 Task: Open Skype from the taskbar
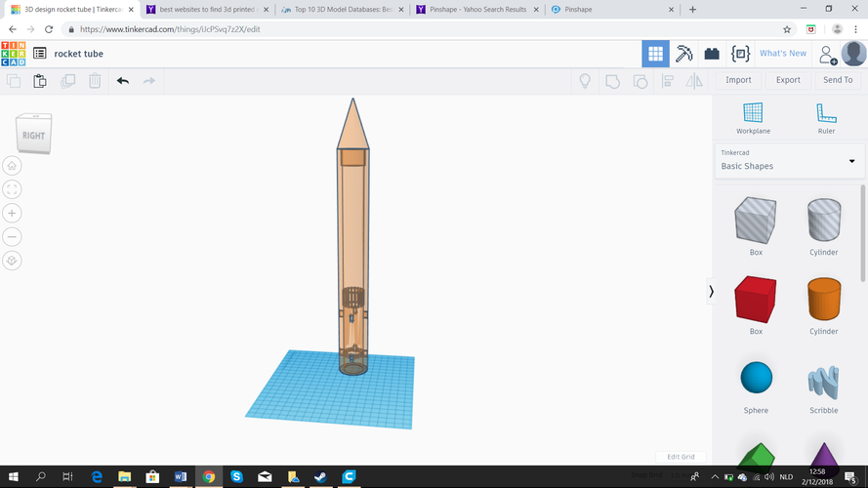[237, 476]
